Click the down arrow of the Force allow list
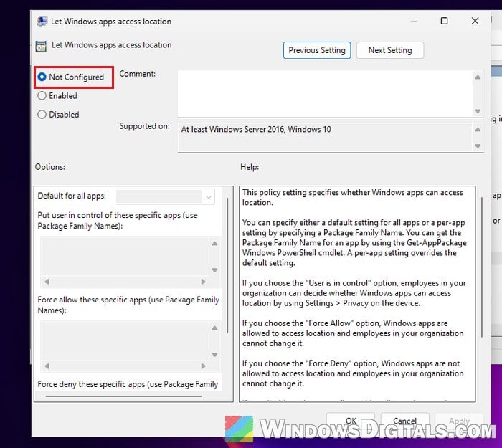The height and width of the screenshot is (448, 502). point(215,355)
